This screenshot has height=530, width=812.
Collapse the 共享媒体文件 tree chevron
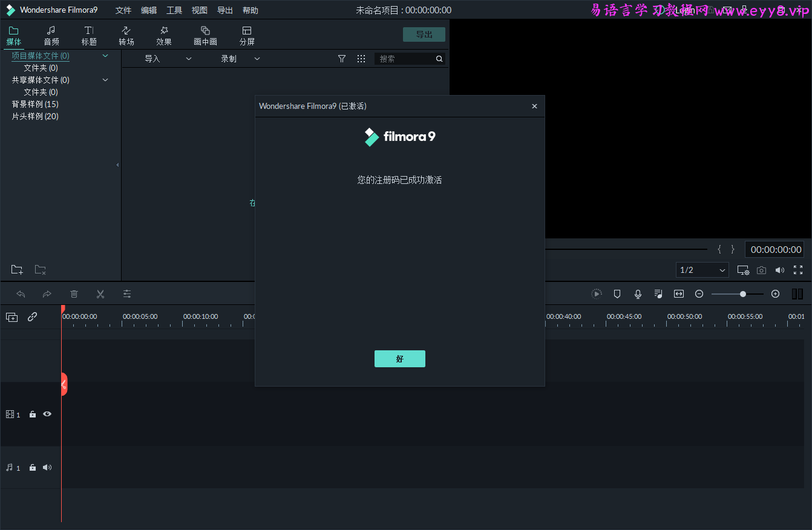pos(105,80)
